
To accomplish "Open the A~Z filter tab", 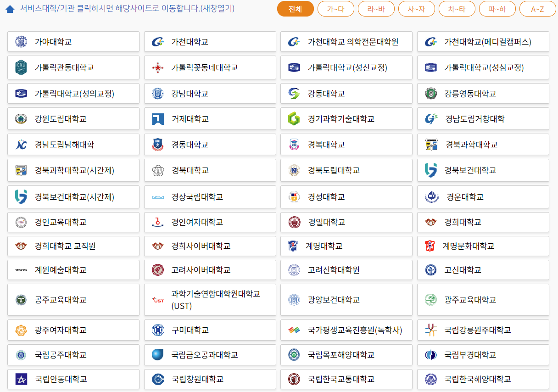I will (537, 9).
